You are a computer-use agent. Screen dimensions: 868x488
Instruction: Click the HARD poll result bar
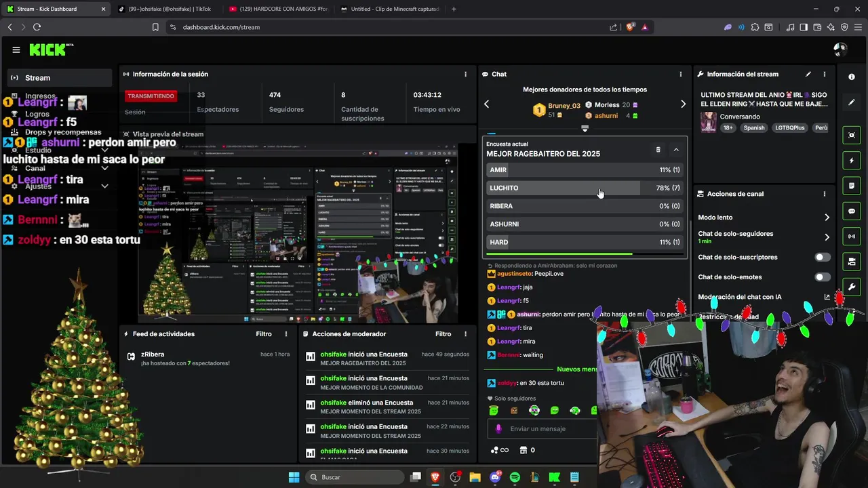click(x=585, y=242)
